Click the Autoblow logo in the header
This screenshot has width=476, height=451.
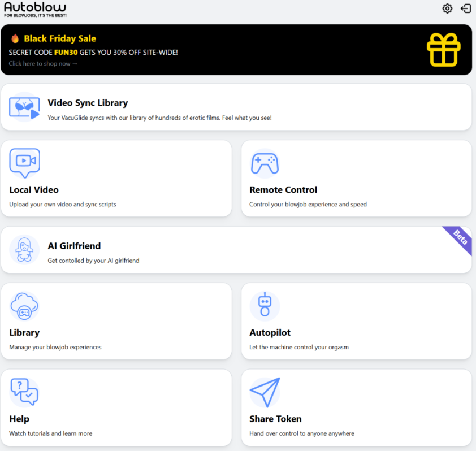35,8
